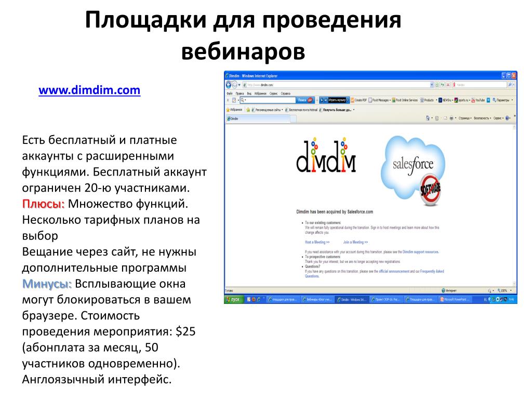Viewport: 532px width, 399px height.
Task: Switch to the Проект ЗОР-16 taskbar window
Action: [387, 300]
